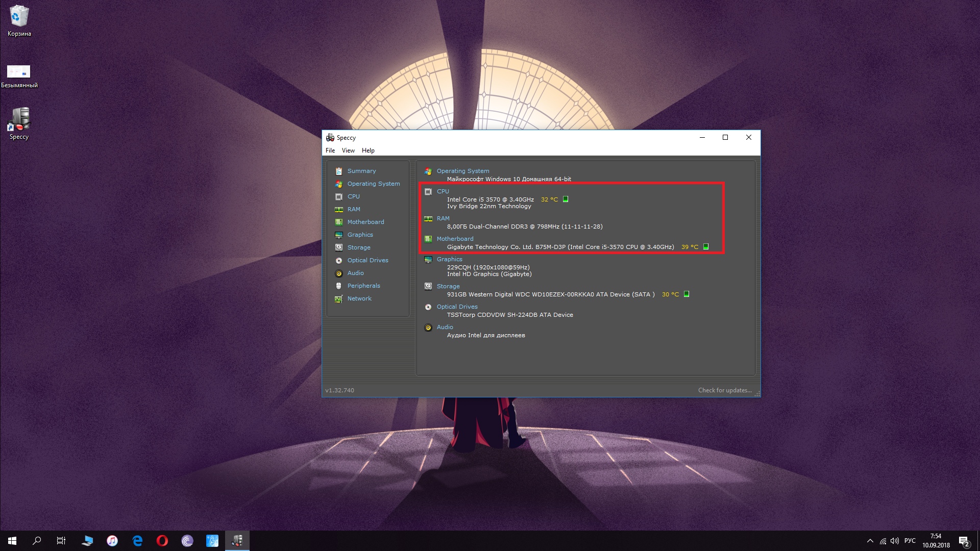Click the Graphics monitor icon in sidebar
Viewport: 980px width, 551px height.
338,235
